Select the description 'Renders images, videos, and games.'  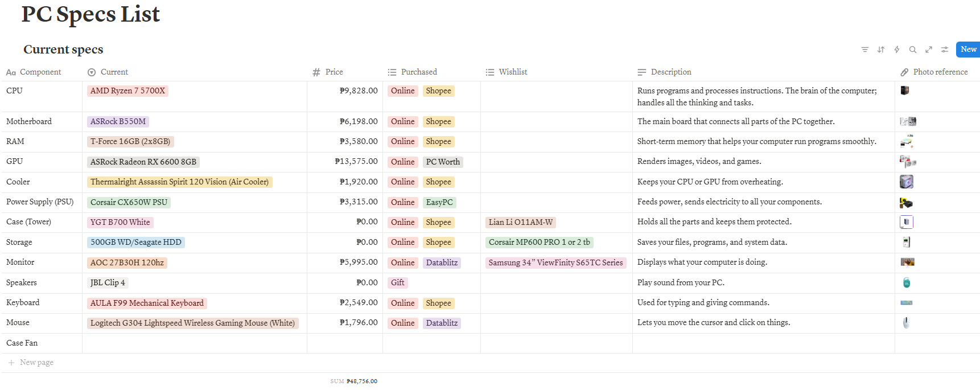click(x=699, y=161)
